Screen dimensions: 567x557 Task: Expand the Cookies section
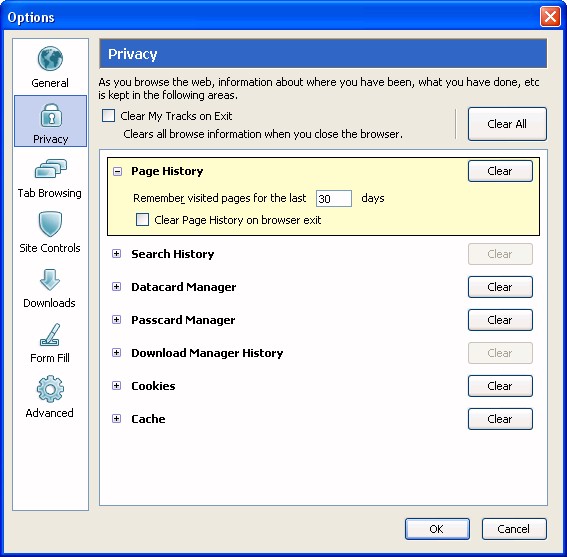point(116,386)
